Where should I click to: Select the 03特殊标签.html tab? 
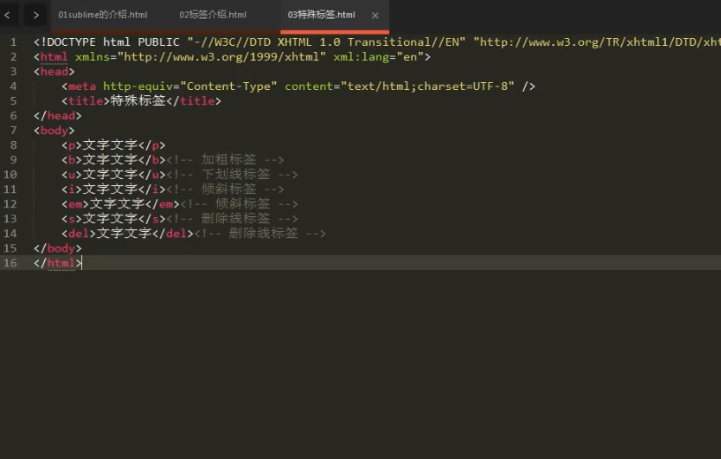click(x=321, y=15)
